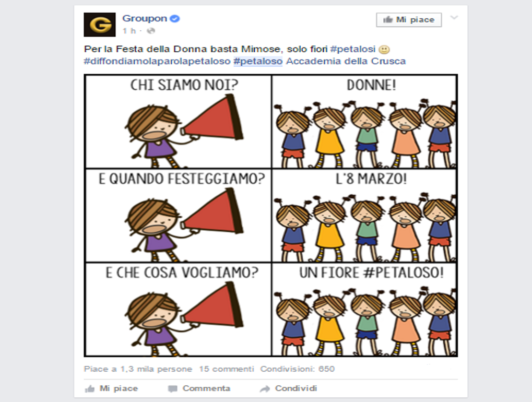View the Condivisioni: 650 shares list

[297, 369]
